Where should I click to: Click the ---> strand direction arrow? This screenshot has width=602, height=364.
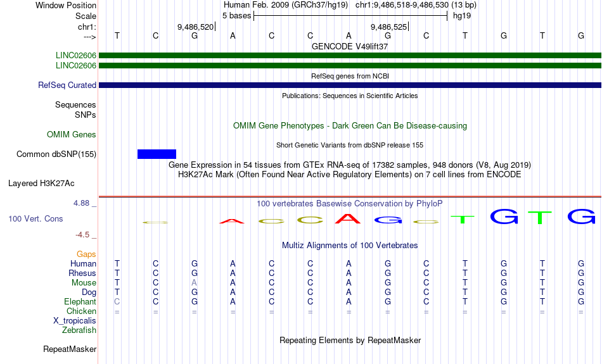[x=90, y=37]
